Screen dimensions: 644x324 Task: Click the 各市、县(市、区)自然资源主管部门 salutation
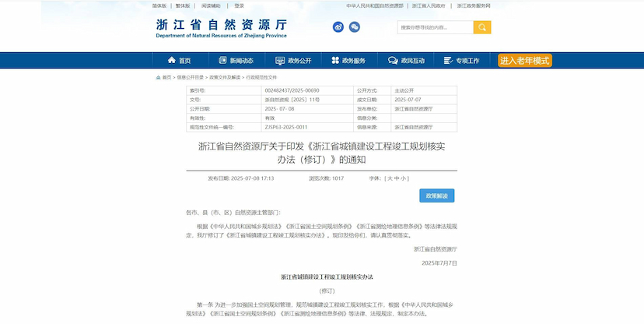(233, 213)
